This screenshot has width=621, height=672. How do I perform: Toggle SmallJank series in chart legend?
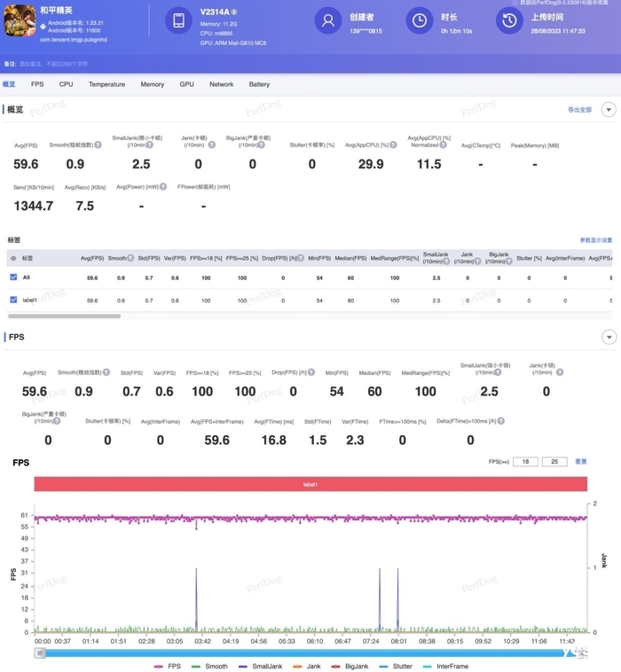[260, 666]
